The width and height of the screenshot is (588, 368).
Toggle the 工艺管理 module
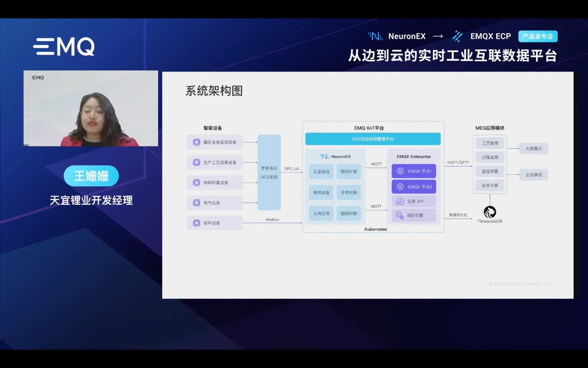[490, 143]
